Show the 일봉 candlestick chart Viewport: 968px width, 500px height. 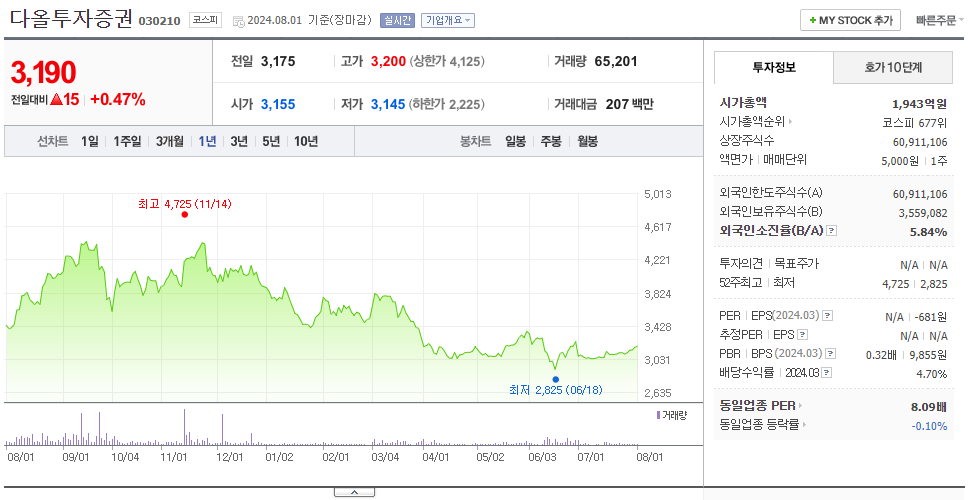pyautogui.click(x=515, y=141)
